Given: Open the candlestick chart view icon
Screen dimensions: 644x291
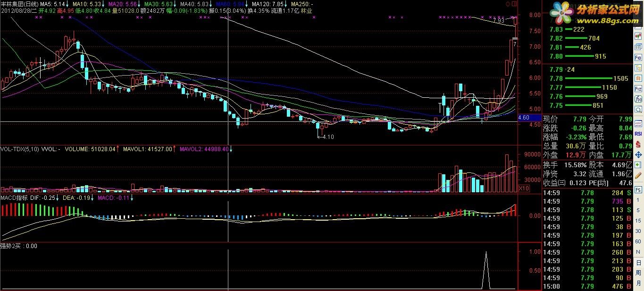Looking at the screenshot, I should pyautogui.click(x=638, y=36).
